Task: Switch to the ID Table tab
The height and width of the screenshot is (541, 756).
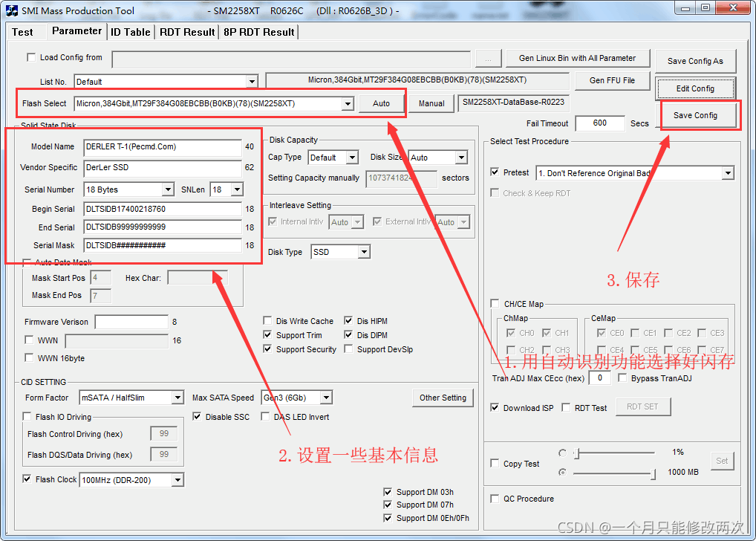Action: [x=130, y=32]
